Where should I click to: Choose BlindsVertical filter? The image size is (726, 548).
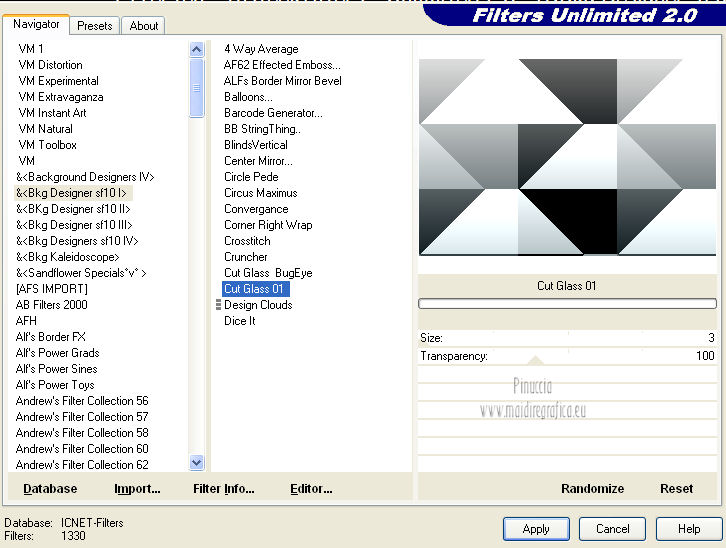(256, 145)
